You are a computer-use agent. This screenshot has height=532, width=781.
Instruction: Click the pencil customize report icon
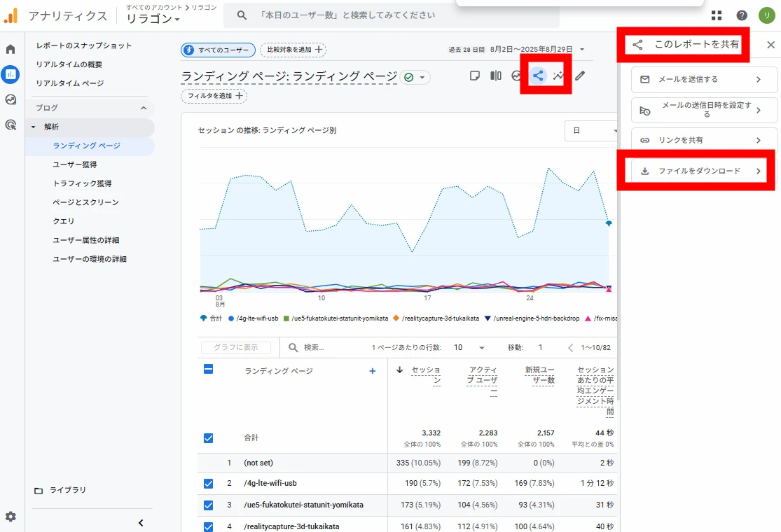pyautogui.click(x=580, y=76)
